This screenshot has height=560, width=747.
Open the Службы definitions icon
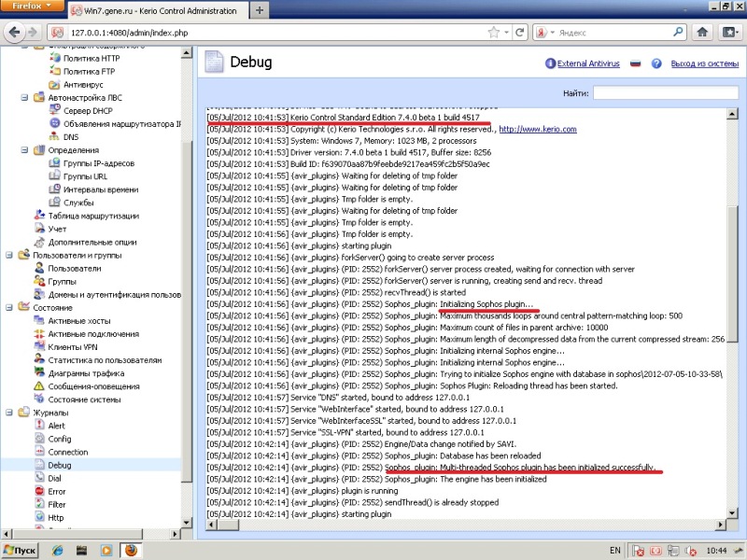[x=54, y=203]
